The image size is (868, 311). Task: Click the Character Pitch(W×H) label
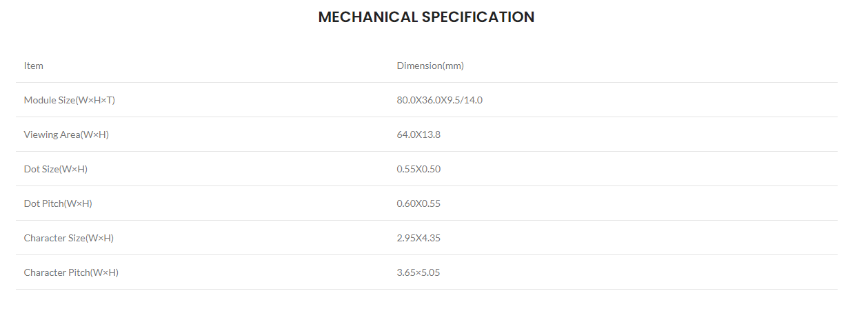pos(71,272)
